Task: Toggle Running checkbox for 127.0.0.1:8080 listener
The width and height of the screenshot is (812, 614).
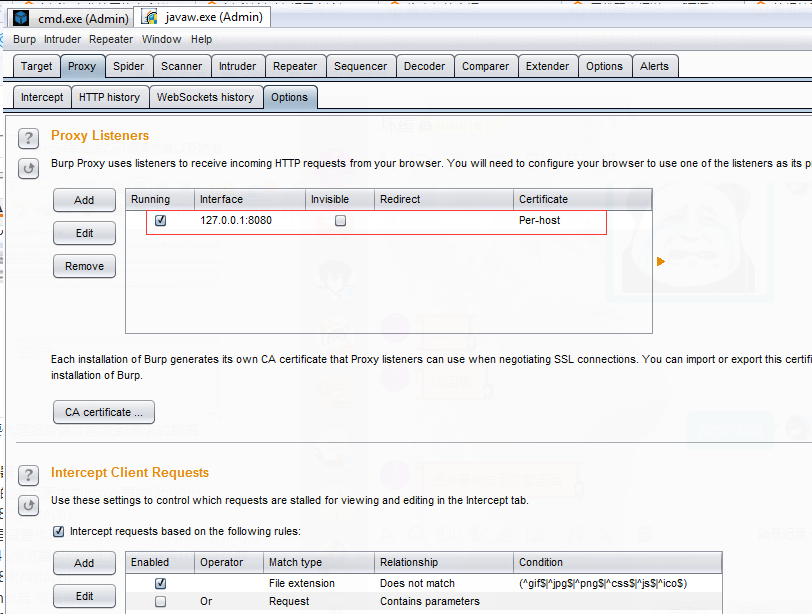Action: tap(161, 221)
